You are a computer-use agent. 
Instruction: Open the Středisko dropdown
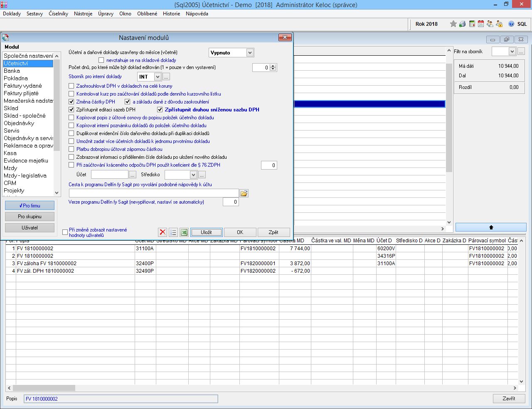click(193, 175)
